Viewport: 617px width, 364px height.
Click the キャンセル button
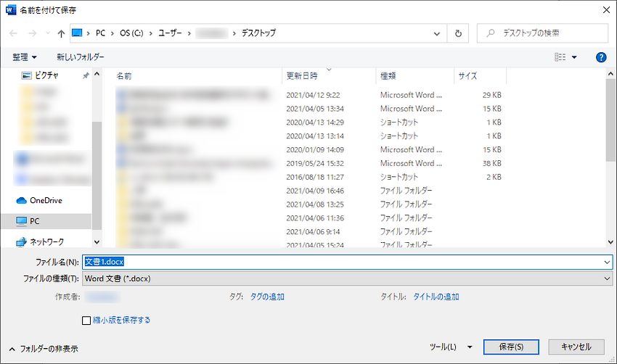click(x=576, y=347)
